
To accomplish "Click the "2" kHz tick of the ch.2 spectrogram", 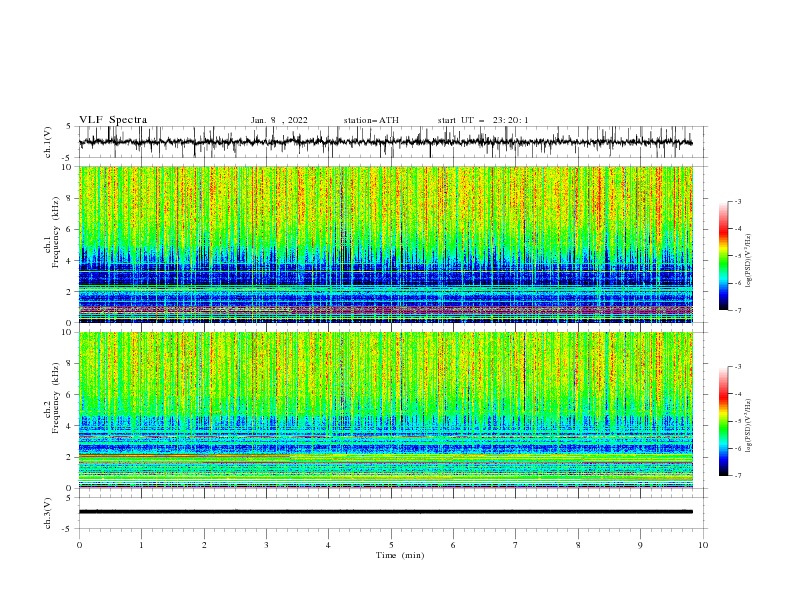I will tap(69, 457).
